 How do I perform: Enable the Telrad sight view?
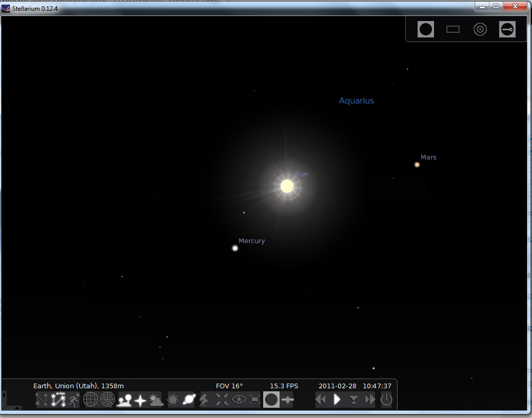tap(480, 29)
